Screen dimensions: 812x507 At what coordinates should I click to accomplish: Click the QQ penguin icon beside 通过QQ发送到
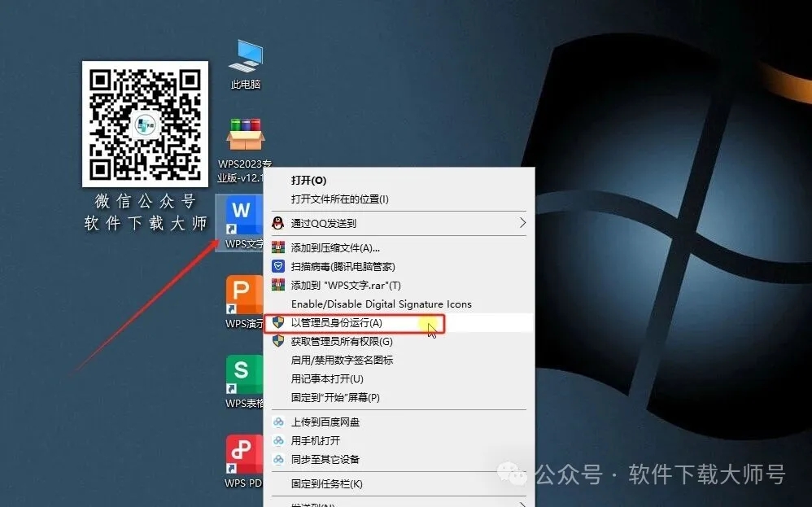(277, 223)
